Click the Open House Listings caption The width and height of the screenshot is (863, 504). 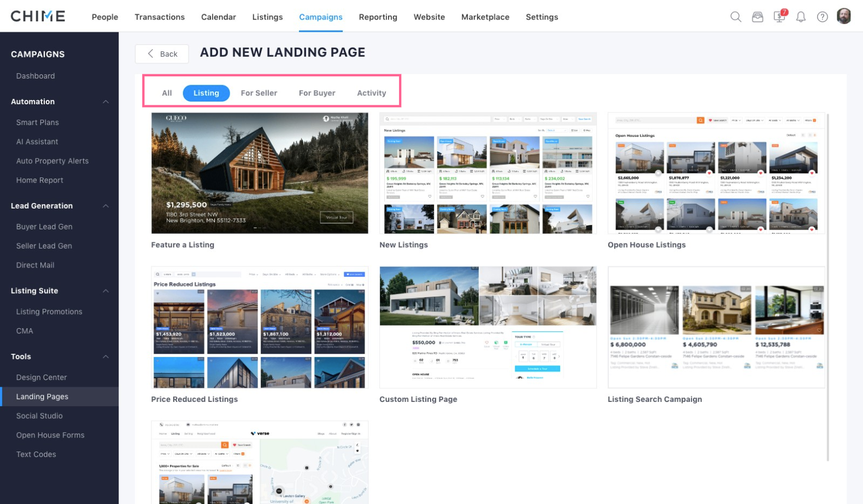click(x=647, y=245)
